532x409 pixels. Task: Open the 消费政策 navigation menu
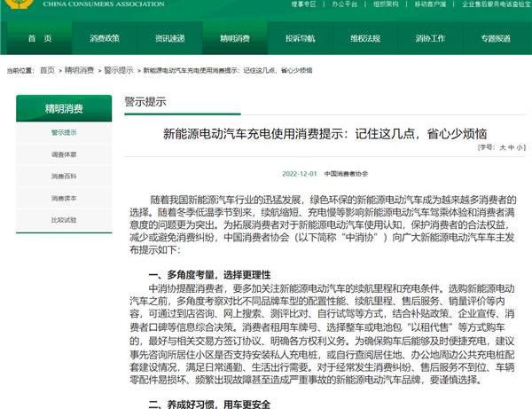(104, 39)
